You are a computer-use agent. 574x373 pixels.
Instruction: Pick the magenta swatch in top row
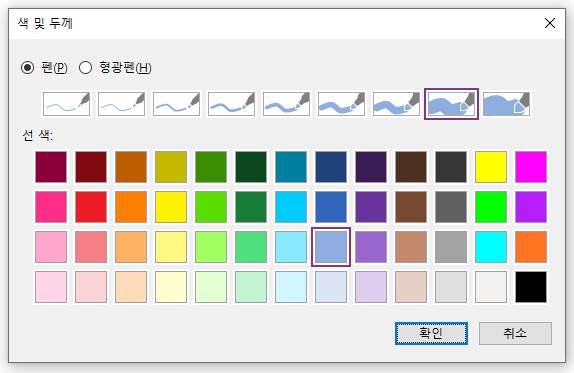[x=531, y=167]
